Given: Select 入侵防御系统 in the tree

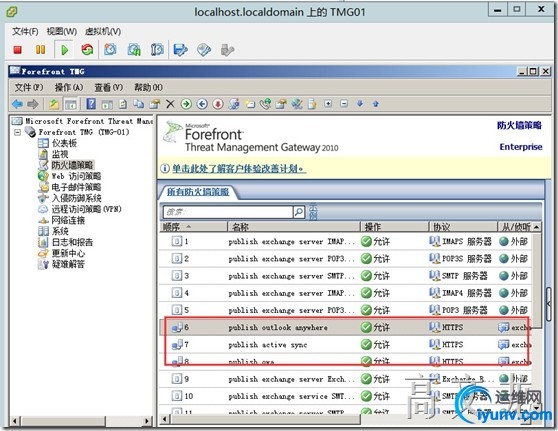Looking at the screenshot, I should coord(76,198).
